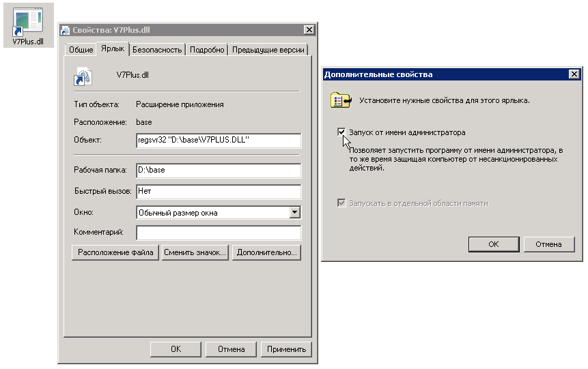Close the Свойства: V7Plus.dll window
This screenshot has width=588, height=369.
pos(309,30)
